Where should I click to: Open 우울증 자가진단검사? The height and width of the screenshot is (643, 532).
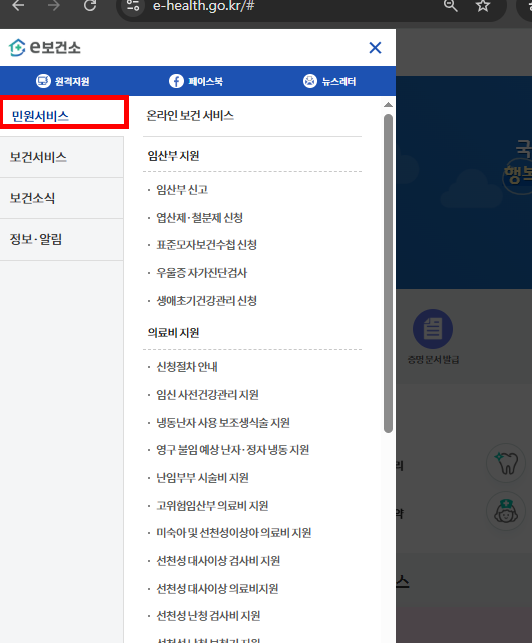click(x=201, y=273)
